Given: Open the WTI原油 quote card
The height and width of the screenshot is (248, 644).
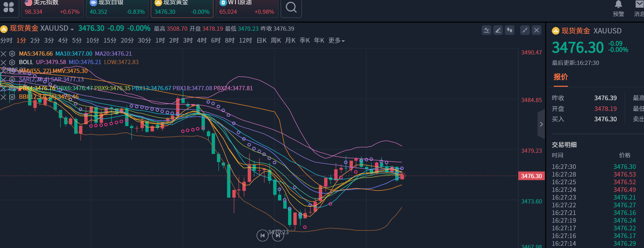Looking at the screenshot, I should click(247, 8).
